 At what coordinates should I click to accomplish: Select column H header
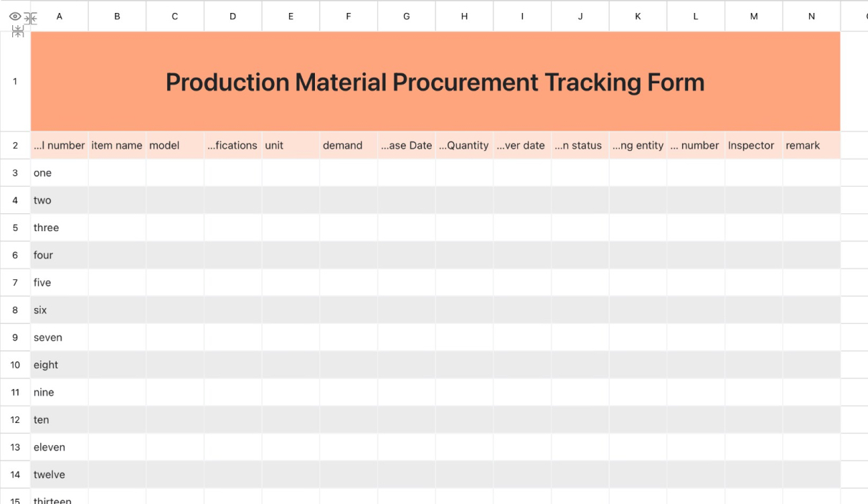point(465,16)
